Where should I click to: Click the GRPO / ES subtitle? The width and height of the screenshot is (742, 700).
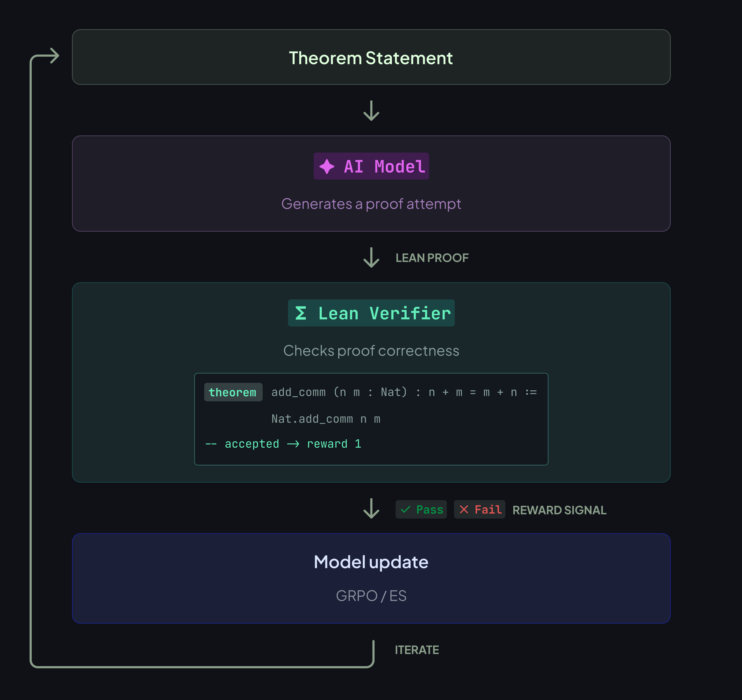371,596
